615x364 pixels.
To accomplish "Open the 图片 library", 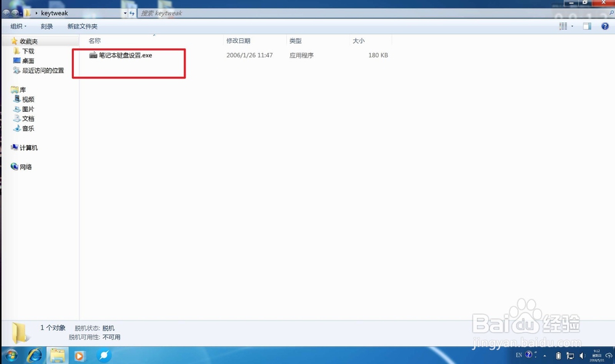I will 27,109.
